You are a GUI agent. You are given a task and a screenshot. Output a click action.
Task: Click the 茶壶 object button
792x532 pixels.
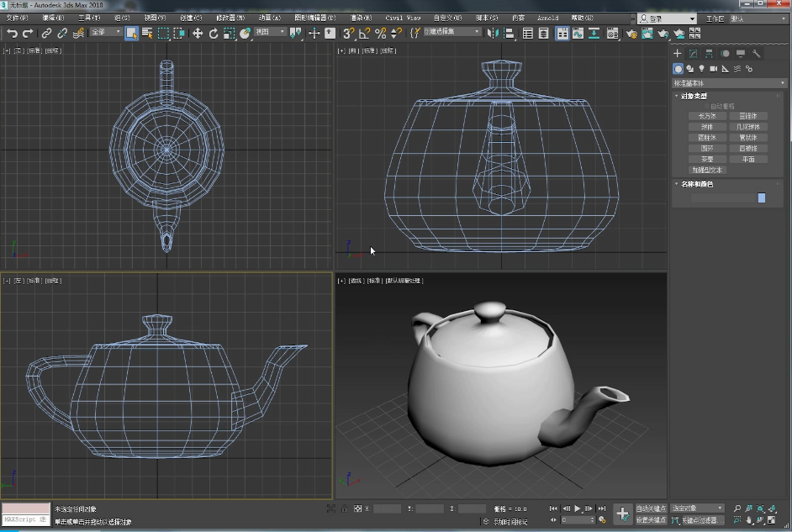[x=706, y=159]
